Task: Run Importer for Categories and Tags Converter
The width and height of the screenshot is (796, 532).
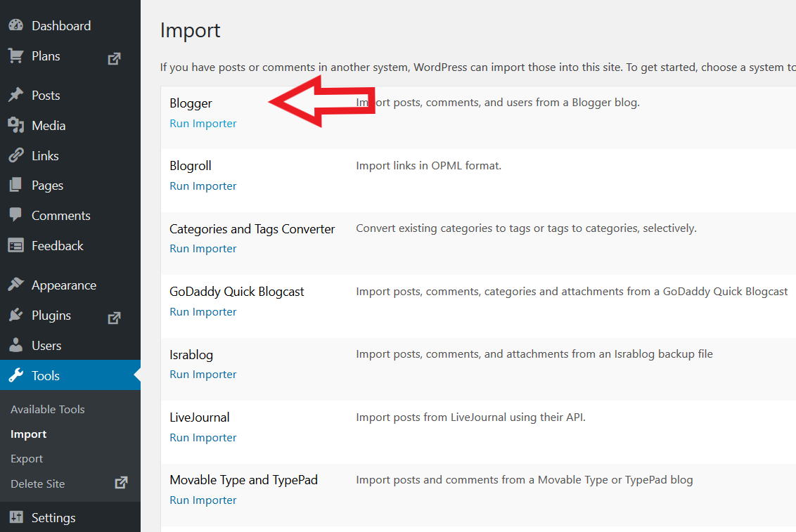Action: (203, 249)
